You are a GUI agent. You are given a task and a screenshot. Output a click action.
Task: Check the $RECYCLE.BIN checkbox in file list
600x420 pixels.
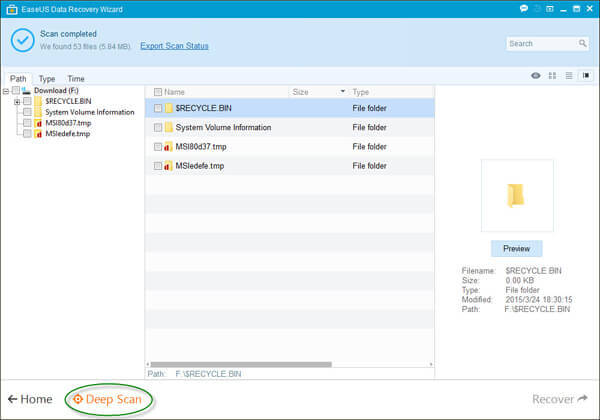(158, 108)
